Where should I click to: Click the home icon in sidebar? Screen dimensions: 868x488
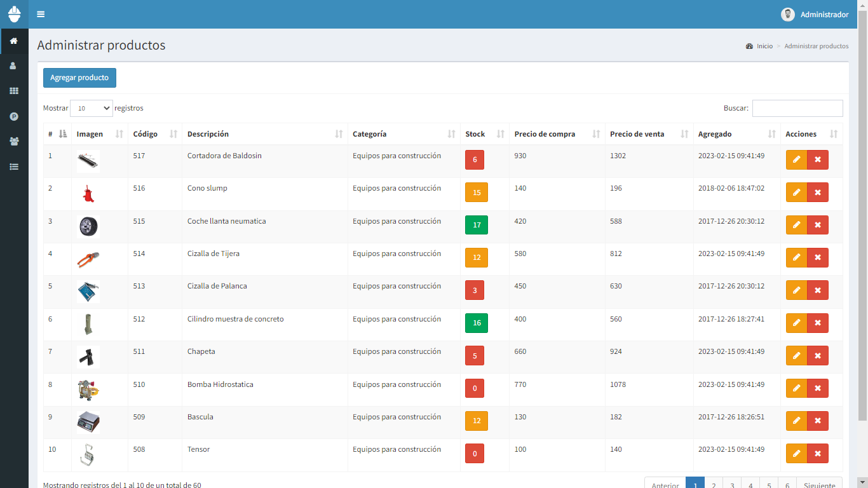pos(14,41)
